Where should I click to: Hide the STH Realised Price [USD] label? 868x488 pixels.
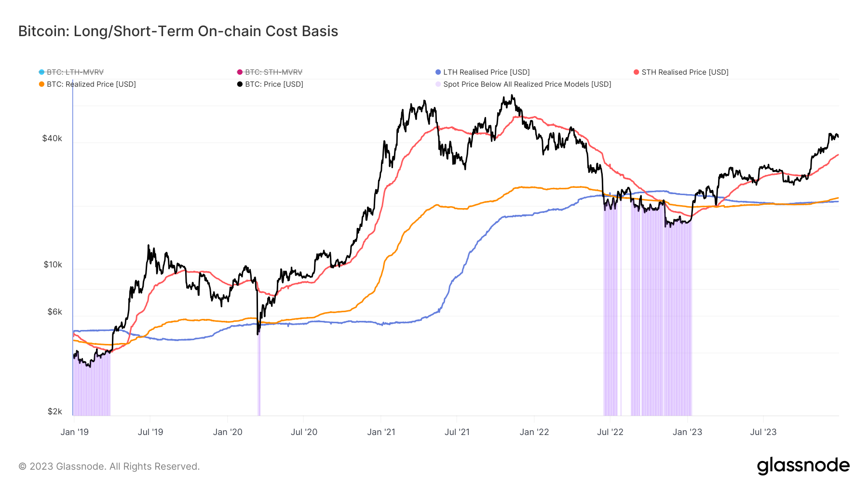coord(685,72)
